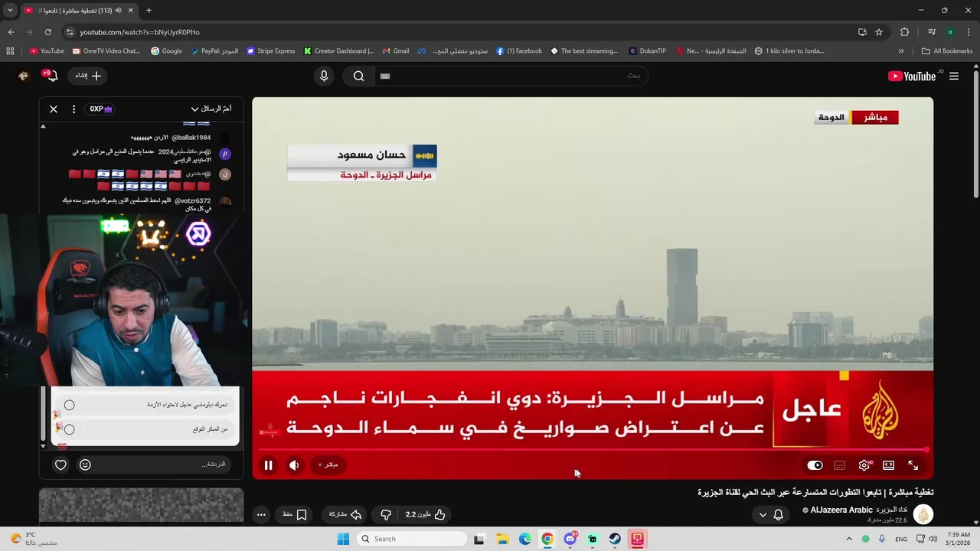
Task: Click the YouTube search magnifier button
Action: 358,76
